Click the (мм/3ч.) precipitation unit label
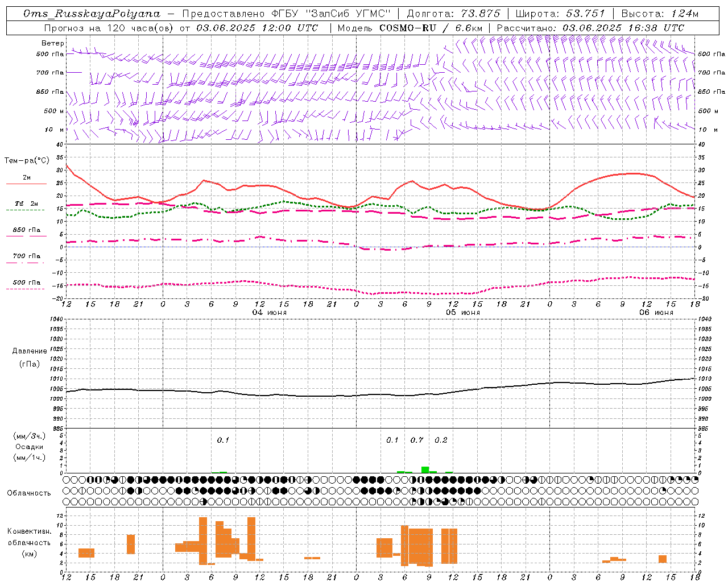This screenshot has width=728, height=582. click(30, 436)
